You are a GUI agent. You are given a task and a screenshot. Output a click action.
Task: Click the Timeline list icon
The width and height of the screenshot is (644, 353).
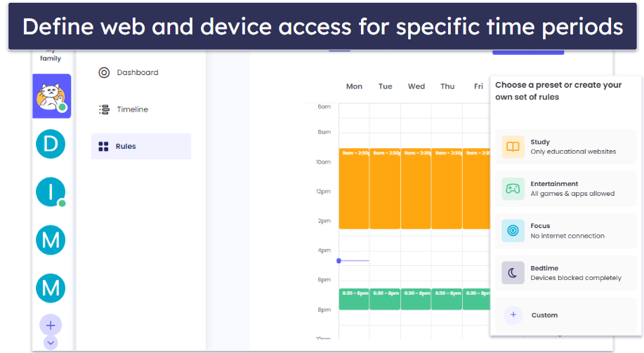click(x=104, y=109)
